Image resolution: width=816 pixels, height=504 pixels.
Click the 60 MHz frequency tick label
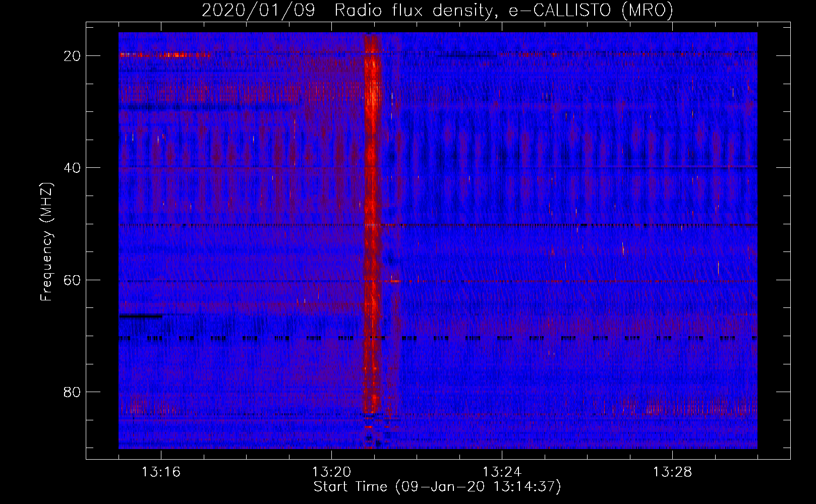[x=72, y=280]
